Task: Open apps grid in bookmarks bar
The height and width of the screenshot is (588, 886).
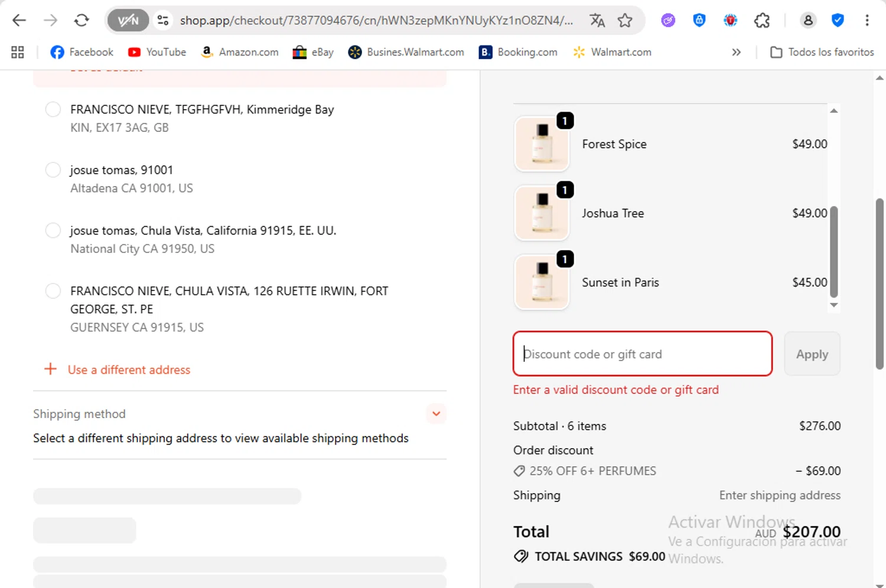Action: coord(18,52)
